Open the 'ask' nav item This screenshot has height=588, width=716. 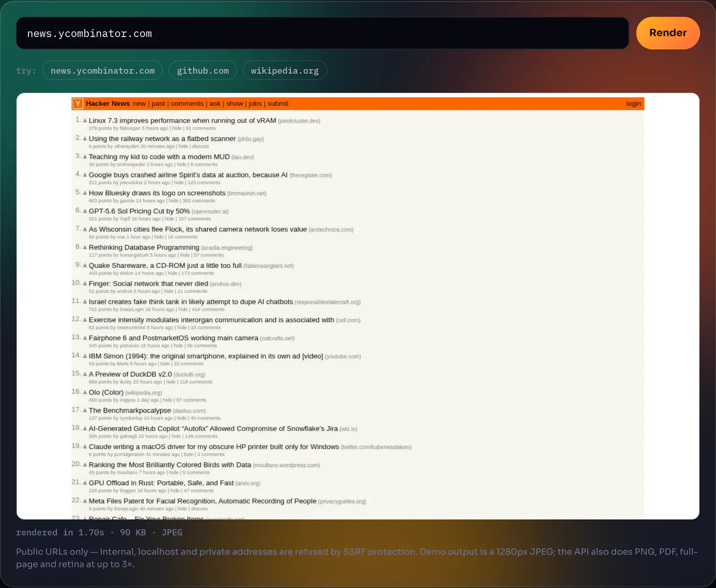[215, 104]
